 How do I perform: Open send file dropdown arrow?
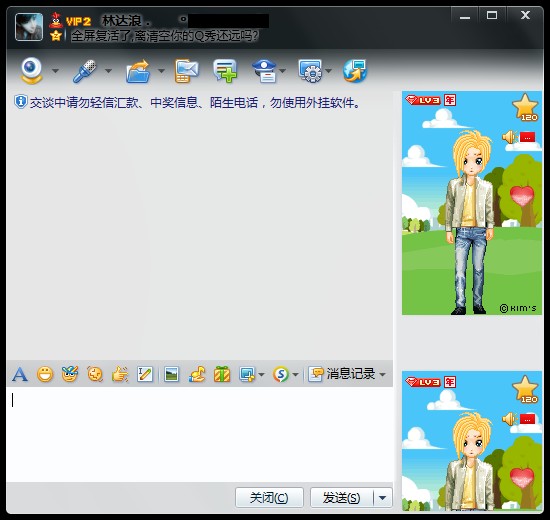click(x=161, y=71)
